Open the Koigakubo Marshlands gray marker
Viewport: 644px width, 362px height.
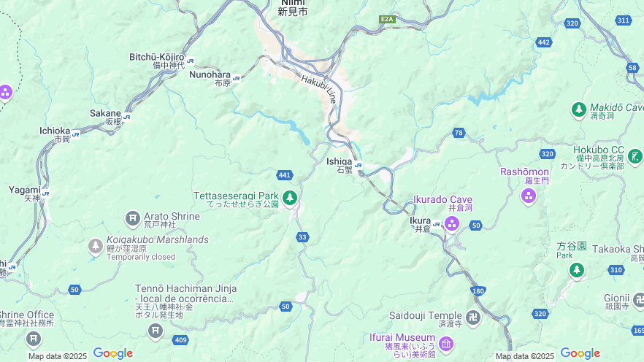[x=96, y=247]
